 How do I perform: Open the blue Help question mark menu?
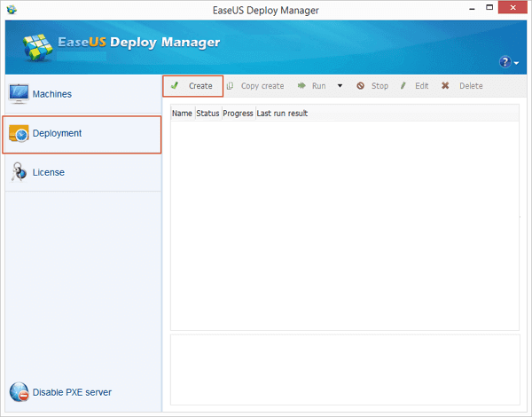(508, 62)
